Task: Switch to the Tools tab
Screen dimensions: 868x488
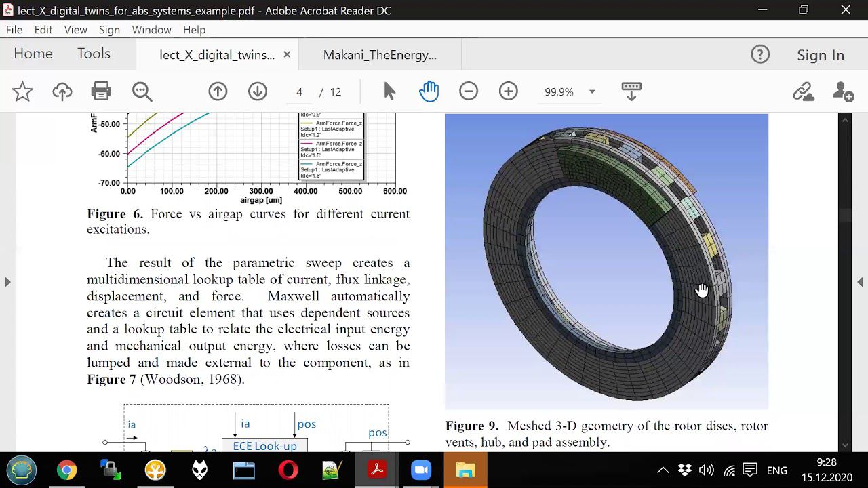Action: (x=94, y=54)
